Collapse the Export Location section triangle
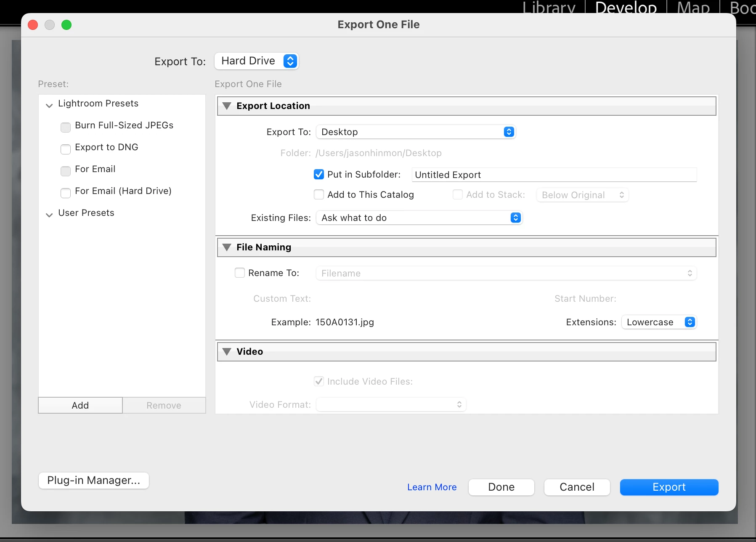756x542 pixels. click(x=227, y=106)
